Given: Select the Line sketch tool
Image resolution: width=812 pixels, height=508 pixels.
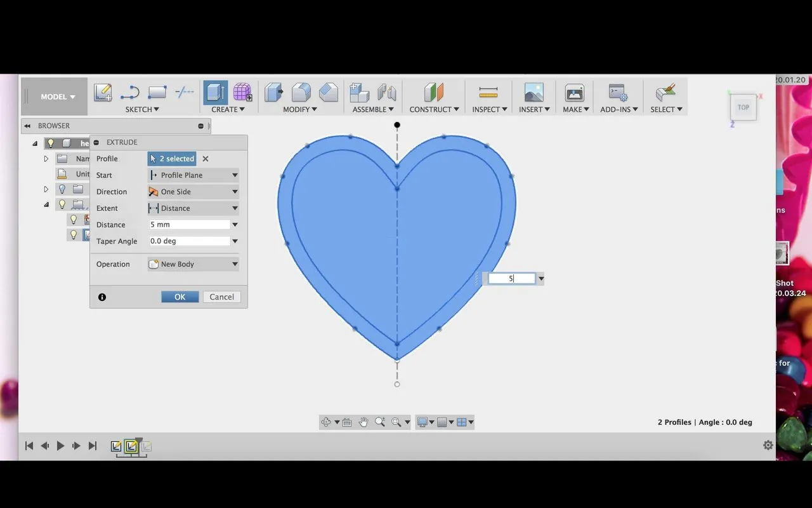Looking at the screenshot, I should [129, 93].
